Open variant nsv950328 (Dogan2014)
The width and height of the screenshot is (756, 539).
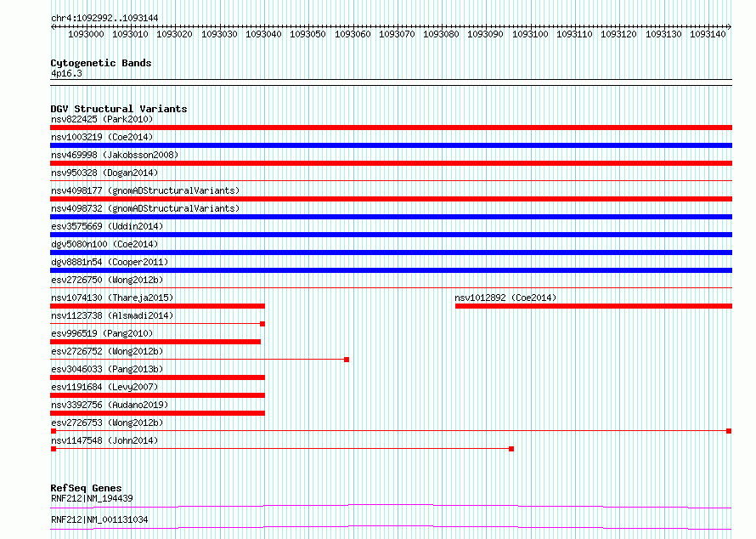pyautogui.click(x=104, y=173)
